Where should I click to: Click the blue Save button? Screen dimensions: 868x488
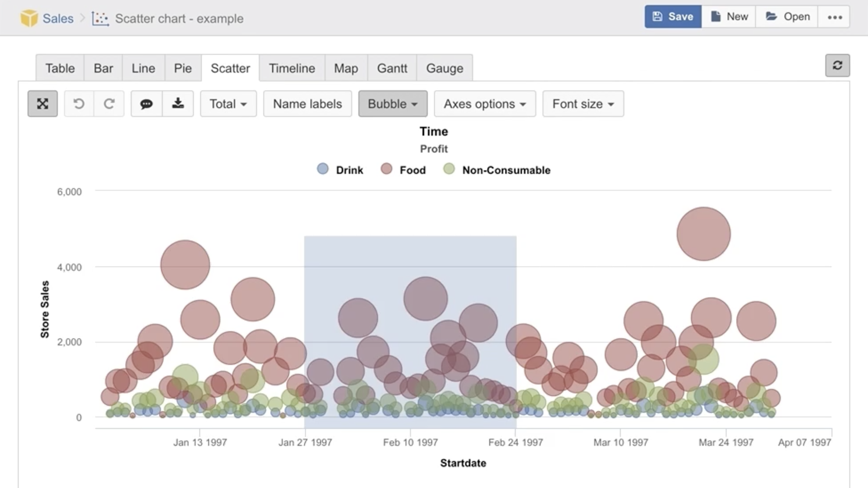[x=673, y=17]
